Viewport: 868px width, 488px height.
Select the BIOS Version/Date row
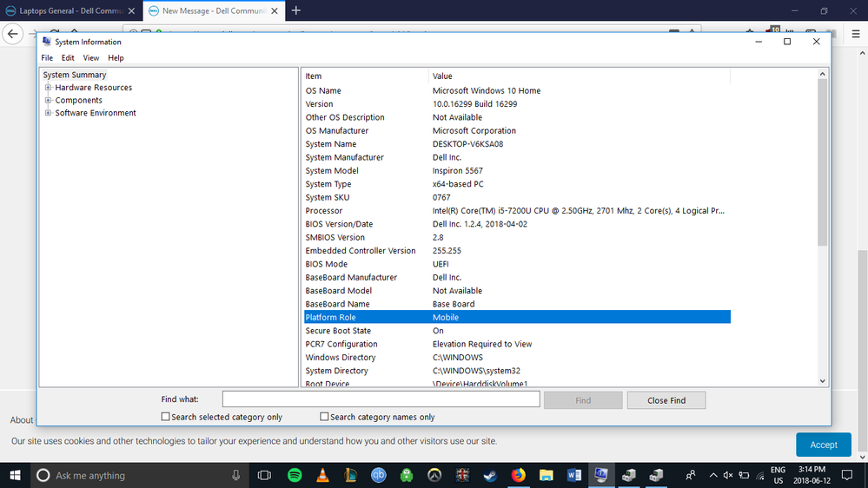(517, 224)
